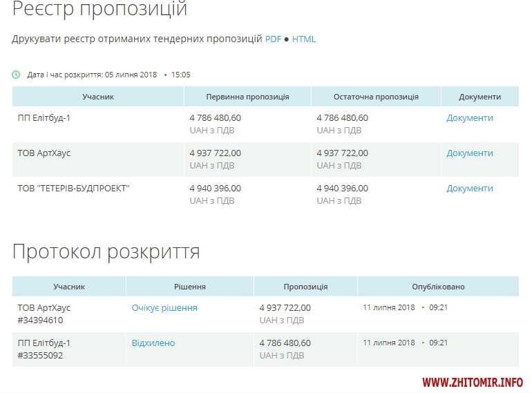Viewport: 532px width, 393px height.
Task: Select ТОВ "ТЕТЕРІВ-БУДПРОЕКТ" participant name in register
Action: coord(73,189)
